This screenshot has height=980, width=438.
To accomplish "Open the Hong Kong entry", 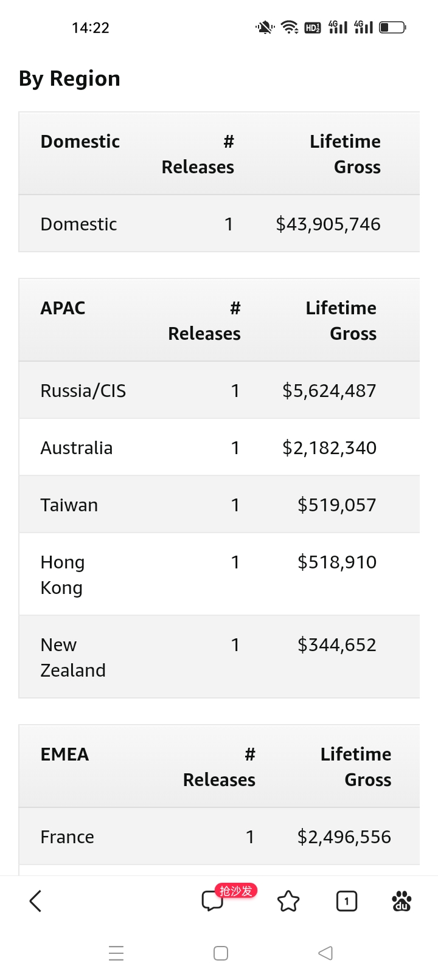I will [x=63, y=575].
